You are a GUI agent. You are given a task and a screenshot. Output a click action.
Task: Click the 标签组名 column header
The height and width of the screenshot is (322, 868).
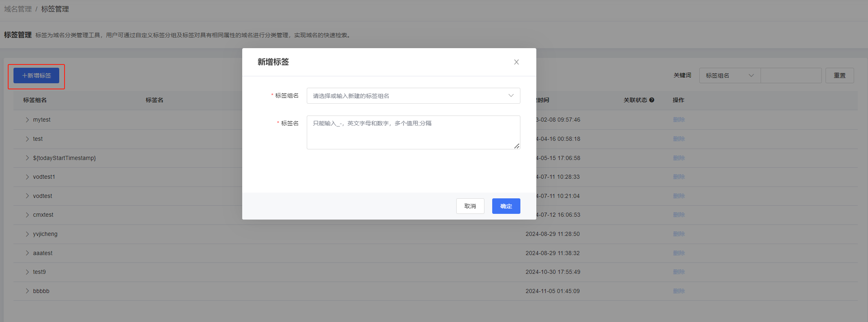(35, 100)
